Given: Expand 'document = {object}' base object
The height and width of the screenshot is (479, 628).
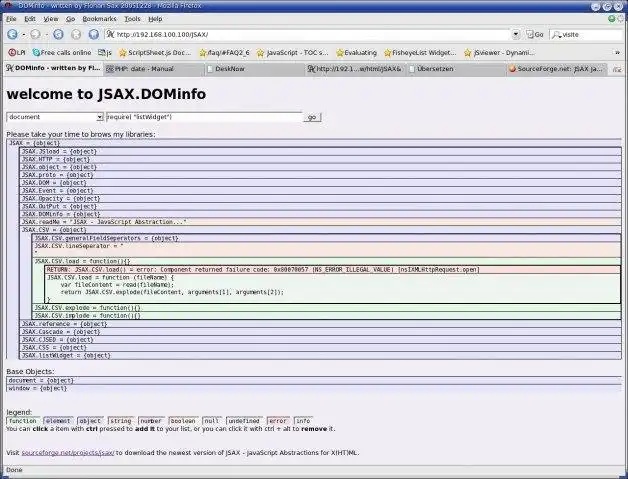Looking at the screenshot, I should tap(314, 380).
